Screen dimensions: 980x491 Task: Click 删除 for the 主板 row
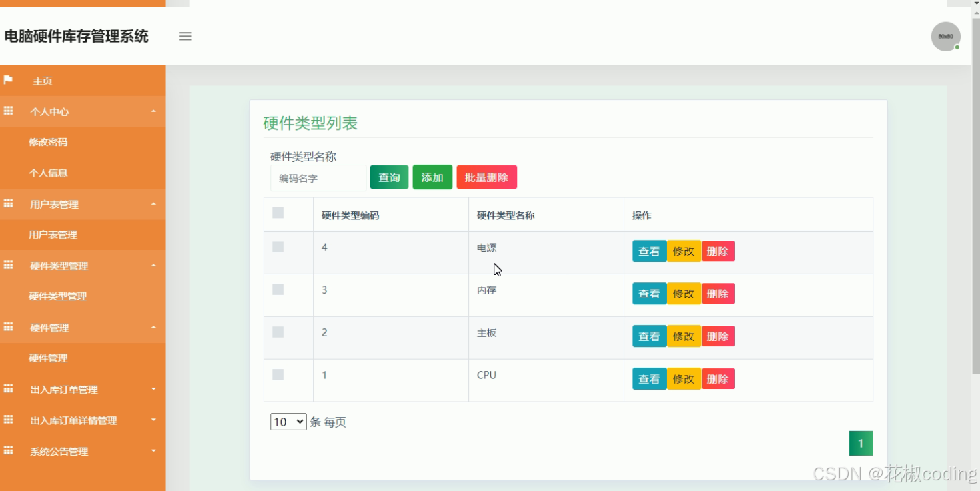pyautogui.click(x=718, y=336)
